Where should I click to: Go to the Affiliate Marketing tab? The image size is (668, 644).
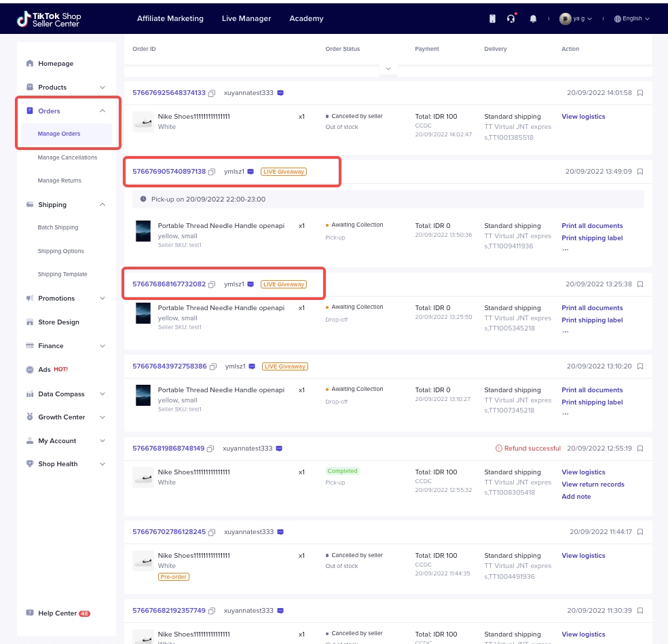pos(170,19)
